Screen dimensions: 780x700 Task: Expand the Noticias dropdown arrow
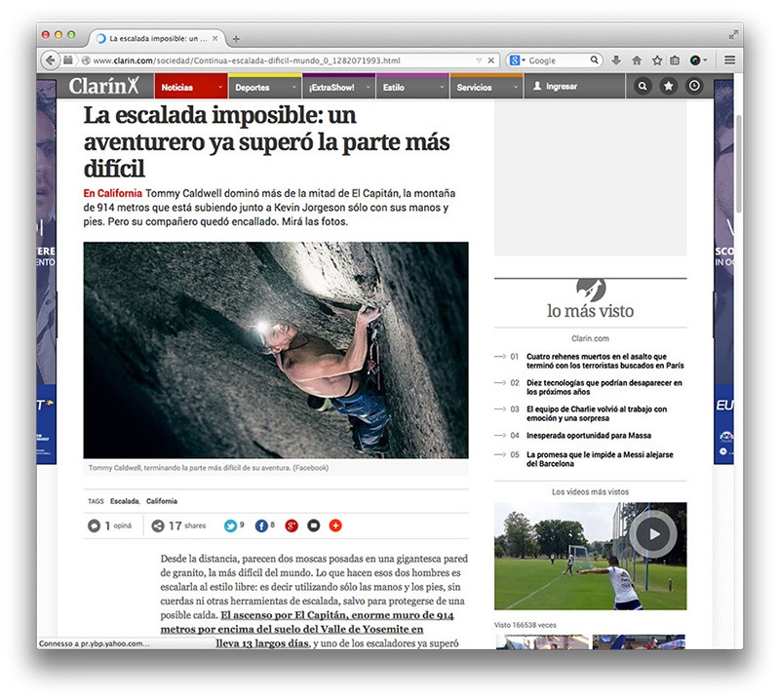point(220,87)
